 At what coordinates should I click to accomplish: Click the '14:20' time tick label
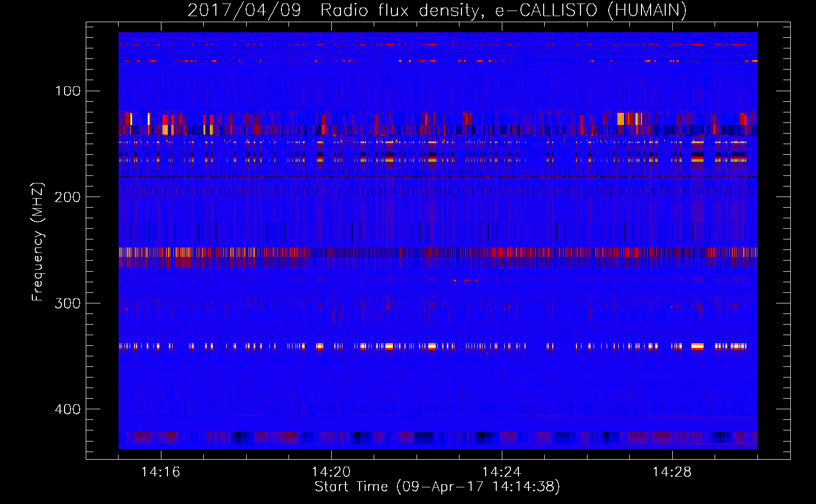click(x=331, y=472)
